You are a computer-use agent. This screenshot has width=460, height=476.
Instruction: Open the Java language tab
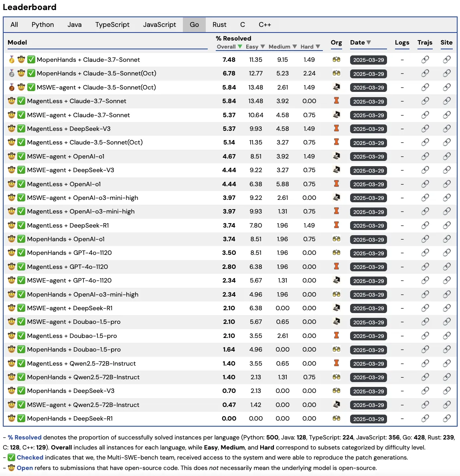point(74,24)
